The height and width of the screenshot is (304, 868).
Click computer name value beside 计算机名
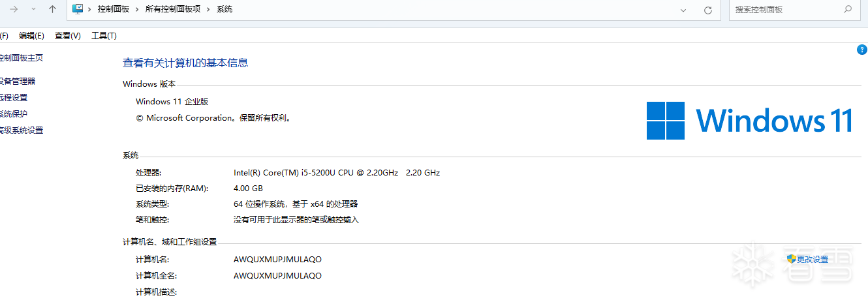pyautogui.click(x=277, y=259)
